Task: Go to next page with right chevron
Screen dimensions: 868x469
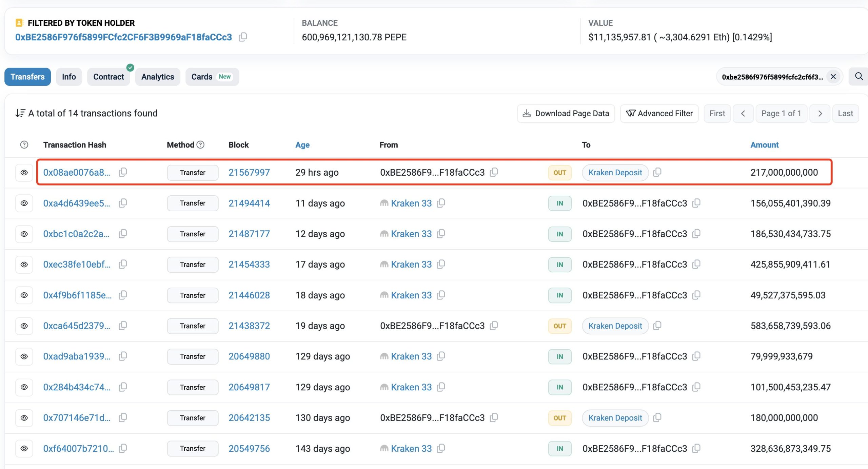Action: click(820, 114)
